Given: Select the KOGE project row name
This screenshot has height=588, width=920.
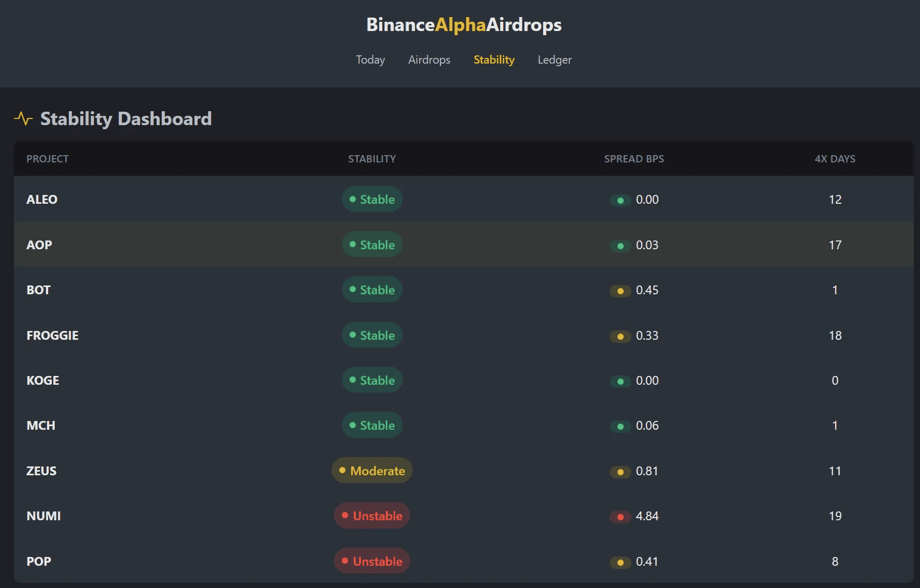Looking at the screenshot, I should click(x=43, y=381).
